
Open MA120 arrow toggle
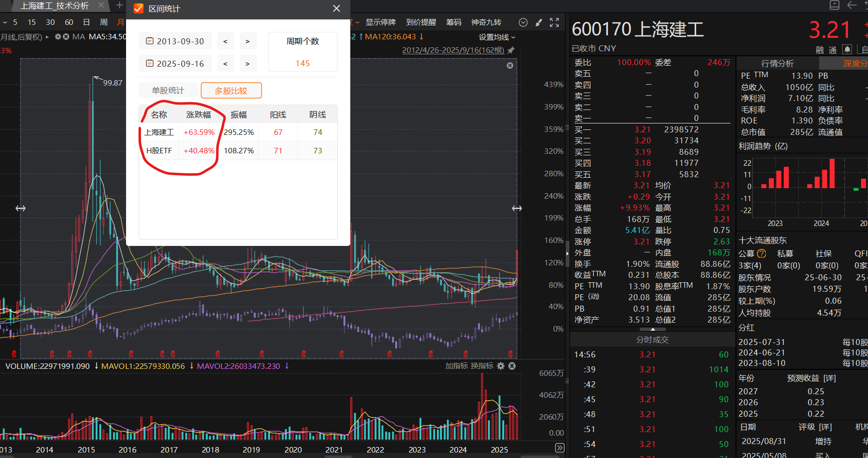pos(422,36)
